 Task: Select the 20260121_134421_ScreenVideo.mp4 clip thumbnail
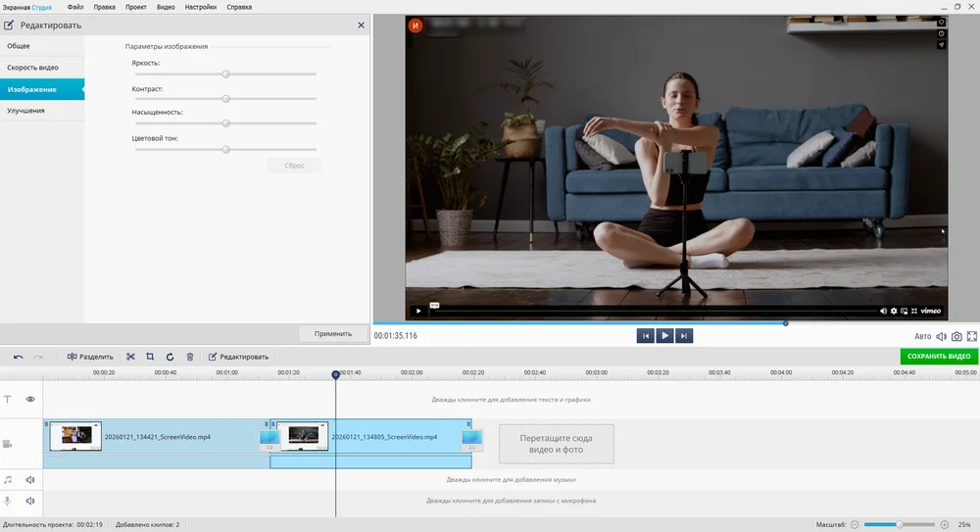pos(75,437)
